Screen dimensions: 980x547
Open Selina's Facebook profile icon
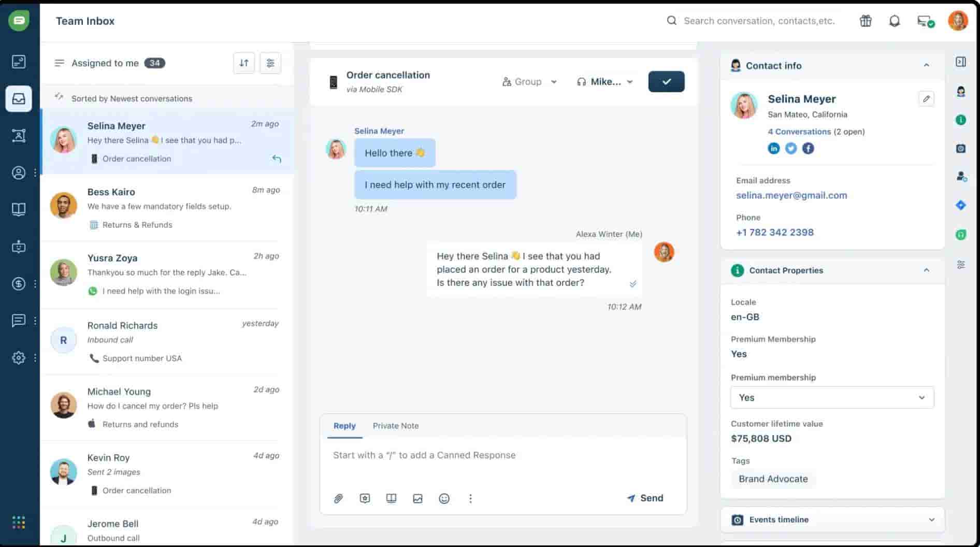tap(808, 148)
